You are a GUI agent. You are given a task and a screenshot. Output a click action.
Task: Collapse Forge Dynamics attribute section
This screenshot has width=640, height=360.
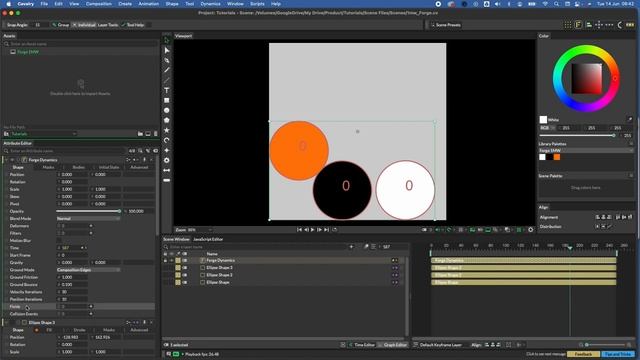pos(6,160)
